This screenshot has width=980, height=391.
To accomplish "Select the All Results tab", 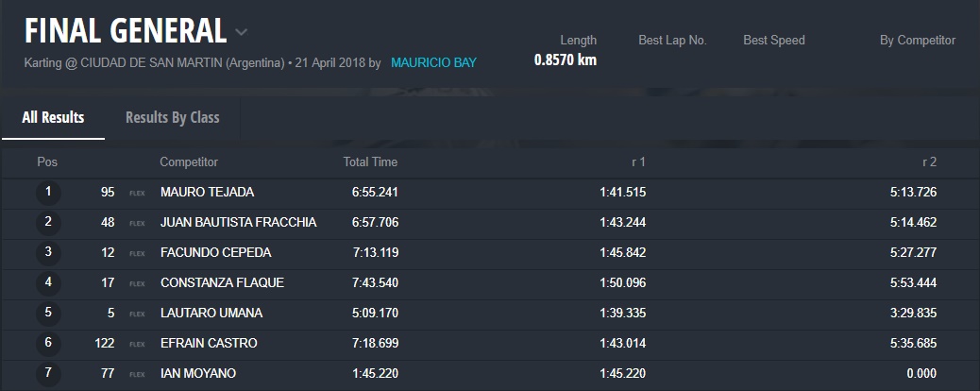I will (53, 118).
